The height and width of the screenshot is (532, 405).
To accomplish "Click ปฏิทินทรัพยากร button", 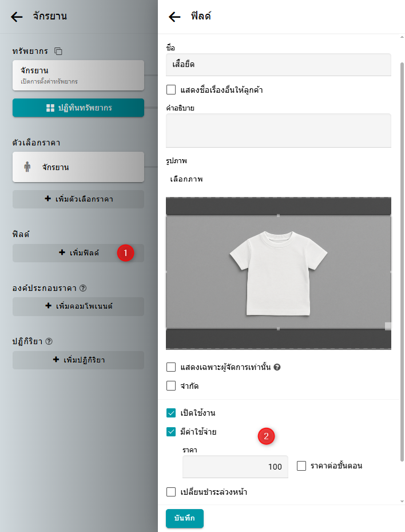I will click(x=78, y=108).
